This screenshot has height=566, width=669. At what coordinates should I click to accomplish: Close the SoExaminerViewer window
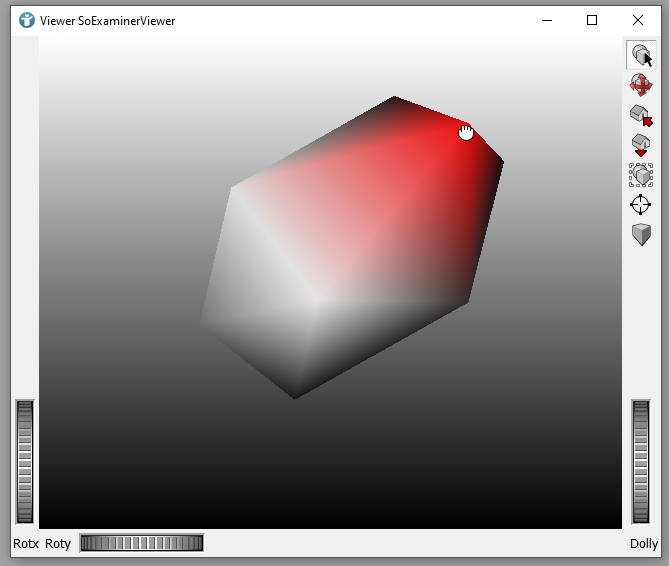coord(638,20)
